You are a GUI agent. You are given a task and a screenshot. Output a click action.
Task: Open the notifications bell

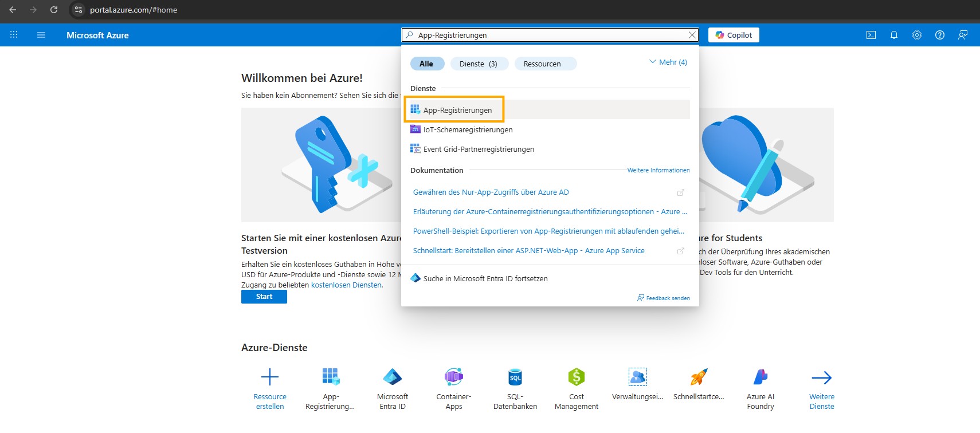coord(894,35)
